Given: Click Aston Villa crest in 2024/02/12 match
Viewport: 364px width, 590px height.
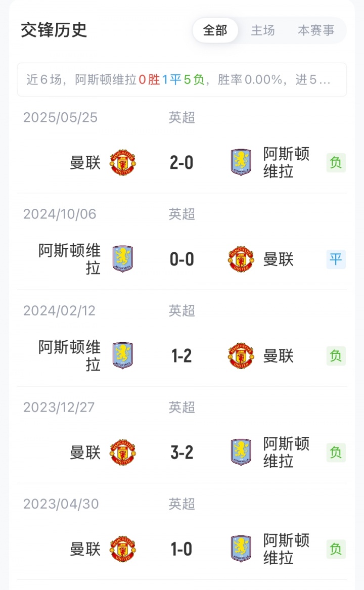Looking at the screenshot, I should 123,355.
